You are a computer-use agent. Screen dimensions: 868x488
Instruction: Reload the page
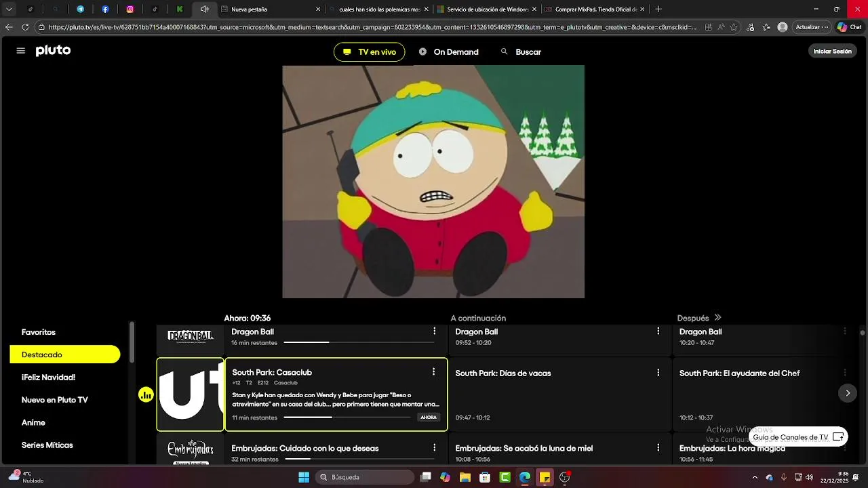point(25,27)
